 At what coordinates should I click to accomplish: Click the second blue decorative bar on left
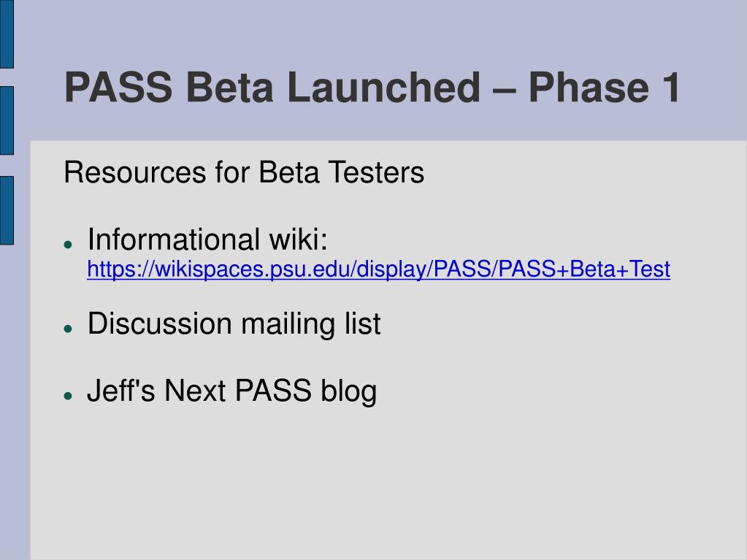coord(7,120)
